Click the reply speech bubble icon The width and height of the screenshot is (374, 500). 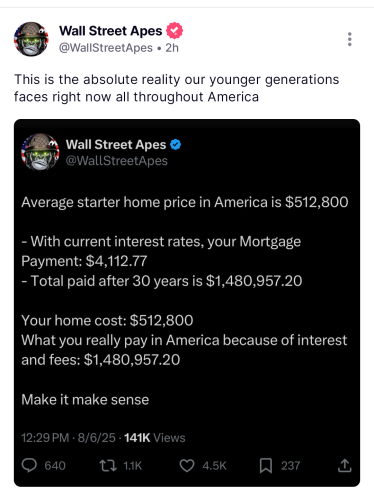[x=29, y=465]
